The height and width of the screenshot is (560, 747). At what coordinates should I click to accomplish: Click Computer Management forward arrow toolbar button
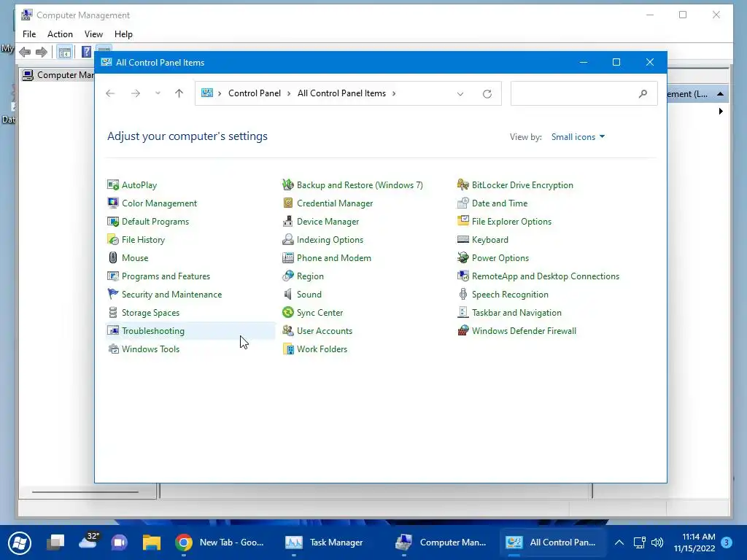coord(42,52)
